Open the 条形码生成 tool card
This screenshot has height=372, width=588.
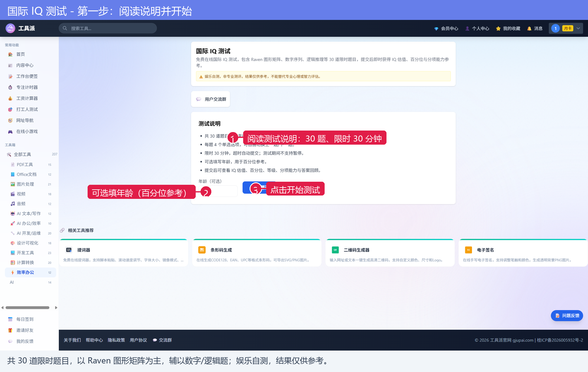click(x=257, y=253)
